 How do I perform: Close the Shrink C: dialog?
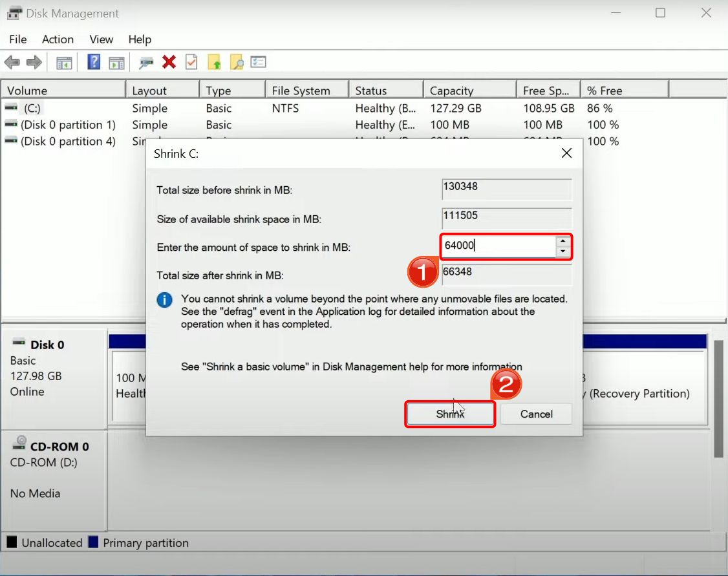coord(566,153)
